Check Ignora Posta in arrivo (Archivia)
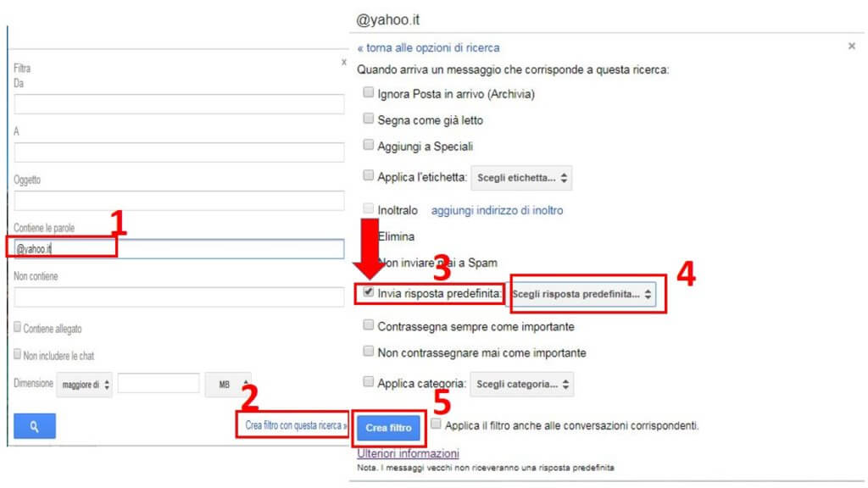Screen dimensions: 868x488 (368, 92)
